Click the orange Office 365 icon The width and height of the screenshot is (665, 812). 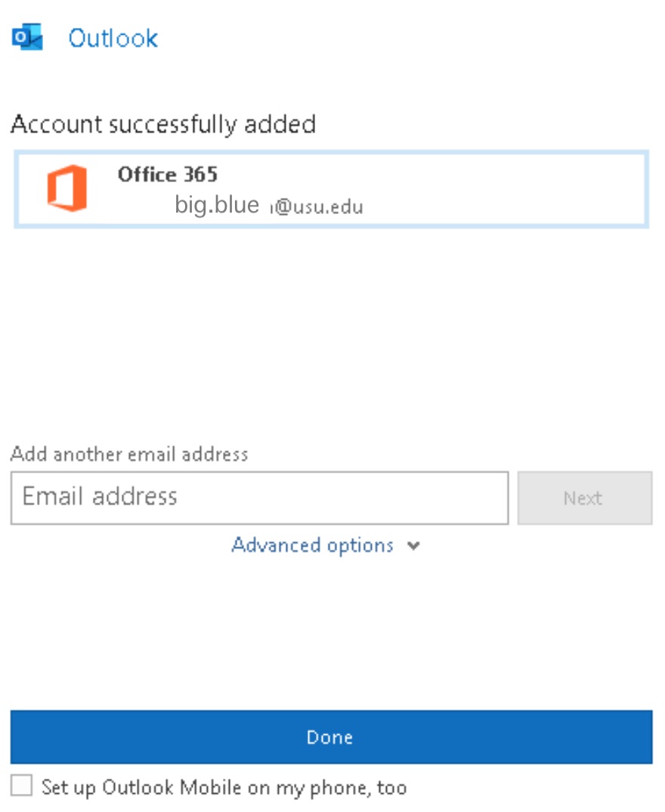pyautogui.click(x=66, y=188)
